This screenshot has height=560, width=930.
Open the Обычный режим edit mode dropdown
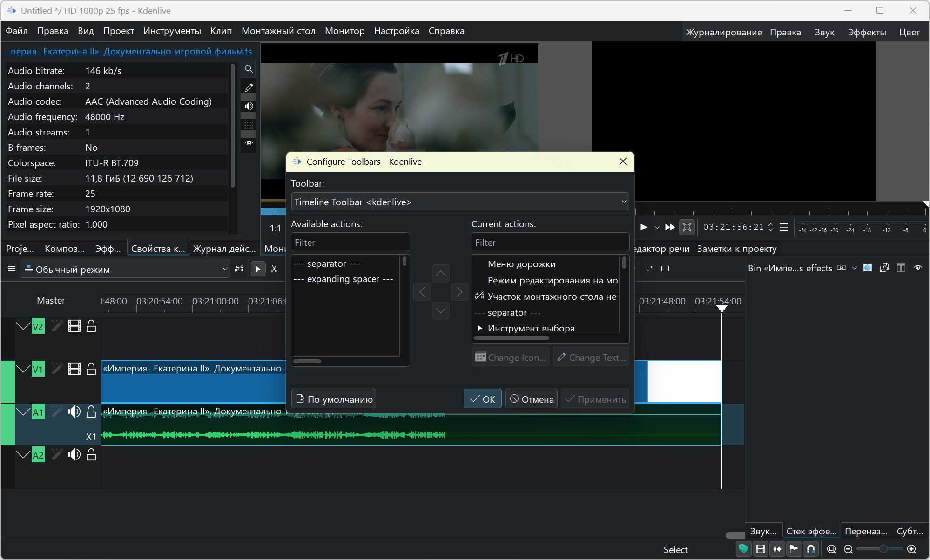(x=126, y=269)
